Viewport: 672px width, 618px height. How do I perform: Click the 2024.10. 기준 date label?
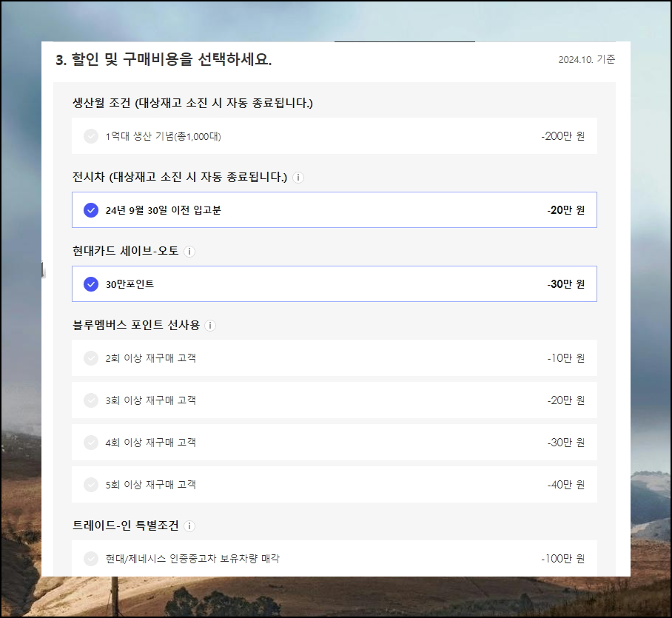[587, 59]
